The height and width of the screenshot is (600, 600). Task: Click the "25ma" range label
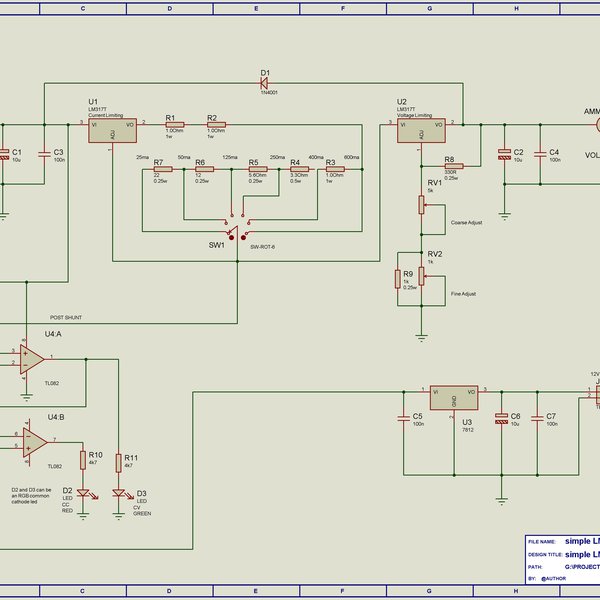pyautogui.click(x=142, y=157)
